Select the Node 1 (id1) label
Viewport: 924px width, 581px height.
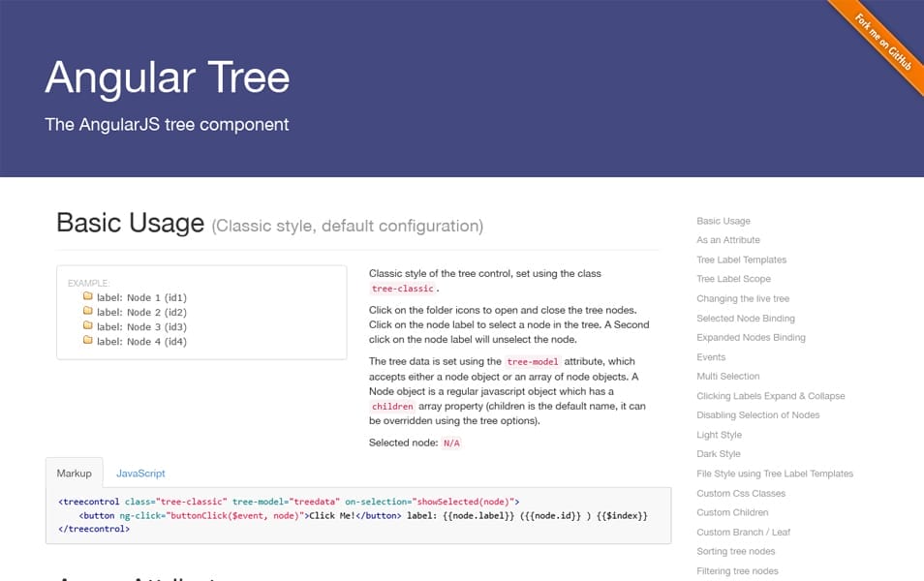pos(141,297)
